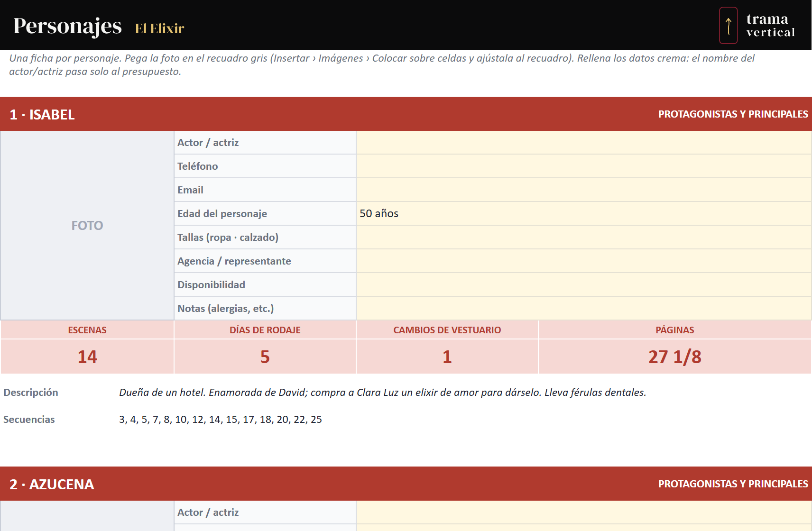Click the Escenas value '14'
Viewport: 812px width, 531px height.
[87, 357]
